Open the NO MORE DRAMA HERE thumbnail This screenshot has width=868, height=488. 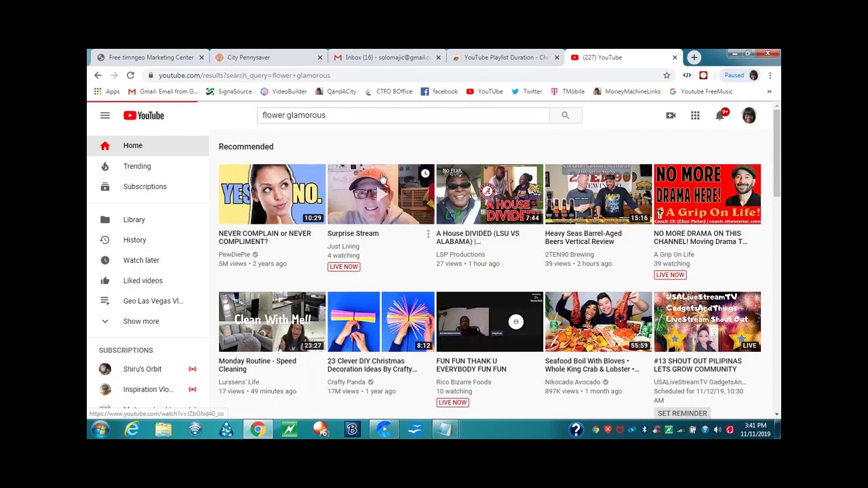tap(707, 194)
